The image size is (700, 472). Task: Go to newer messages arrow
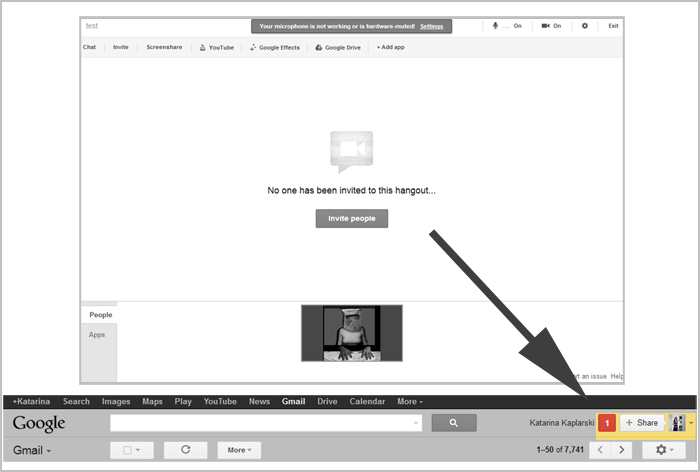coord(600,450)
